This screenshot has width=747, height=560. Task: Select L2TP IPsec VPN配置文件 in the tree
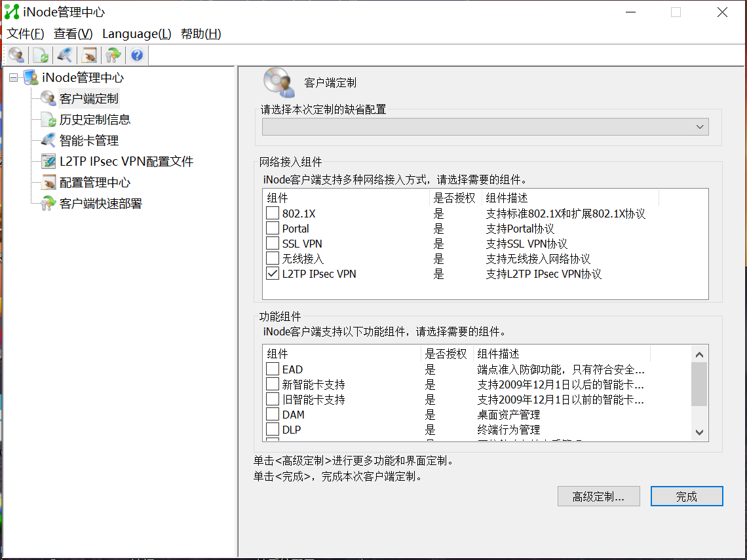point(126,161)
